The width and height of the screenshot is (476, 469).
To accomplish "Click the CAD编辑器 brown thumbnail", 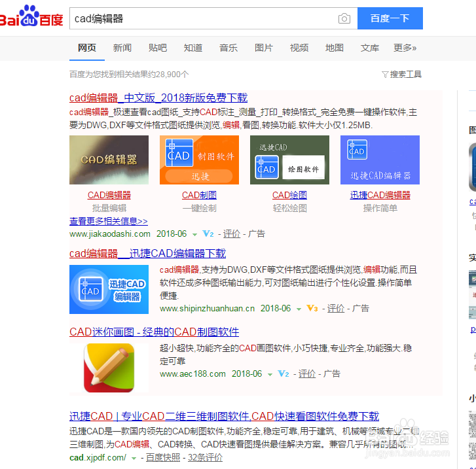I will point(109,160).
